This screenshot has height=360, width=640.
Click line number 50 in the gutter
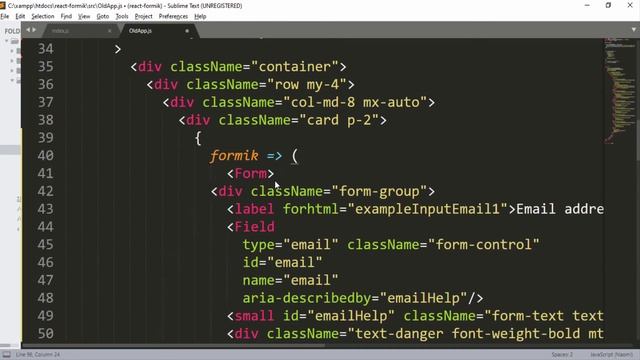[x=45, y=333]
